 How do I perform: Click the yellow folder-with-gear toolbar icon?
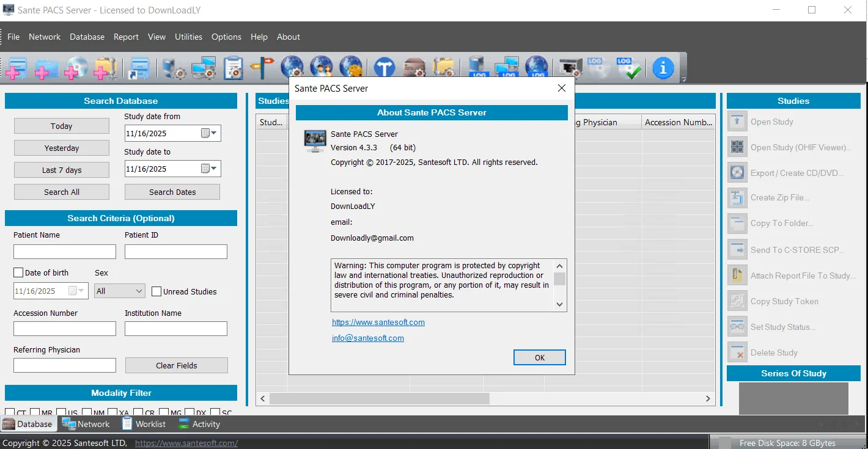click(444, 67)
